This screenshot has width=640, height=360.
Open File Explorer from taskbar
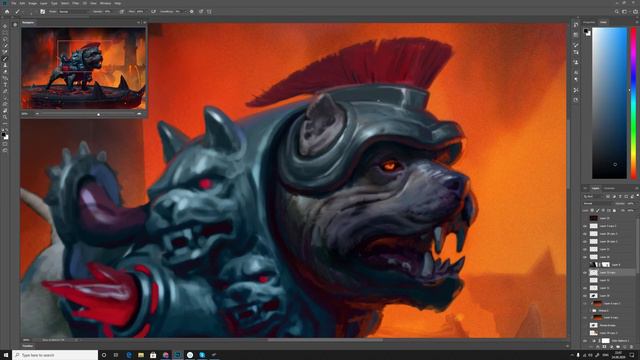tap(141, 355)
